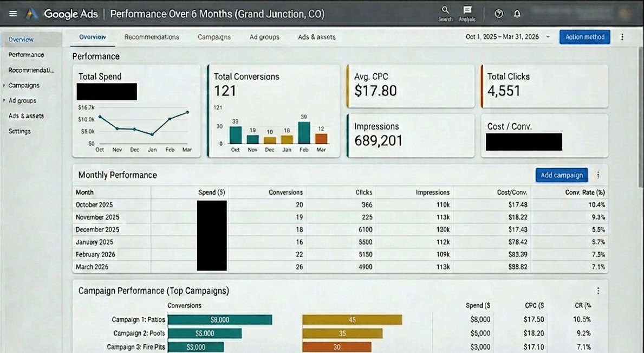Image resolution: width=644 pixels, height=353 pixels.
Task: Click the Search icon in the top bar
Action: pos(445,11)
